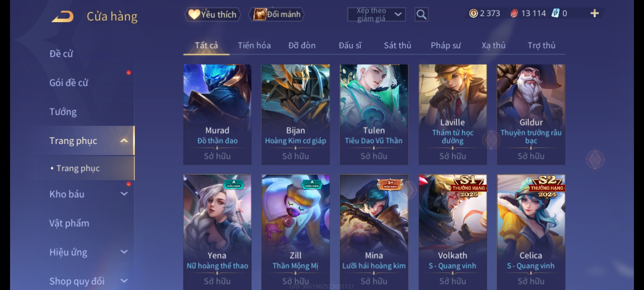Tap the back arrow beside Cửa hàng
This screenshot has height=290, width=644.
pyautogui.click(x=63, y=16)
